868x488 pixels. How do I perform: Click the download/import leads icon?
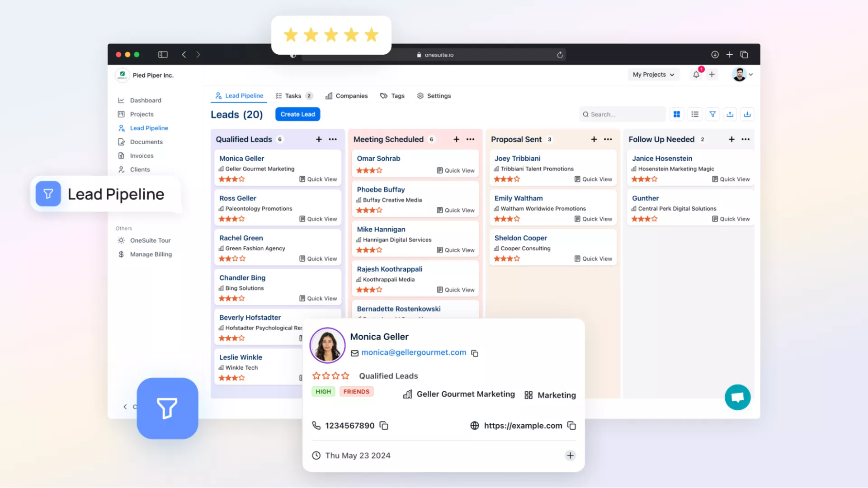(747, 114)
